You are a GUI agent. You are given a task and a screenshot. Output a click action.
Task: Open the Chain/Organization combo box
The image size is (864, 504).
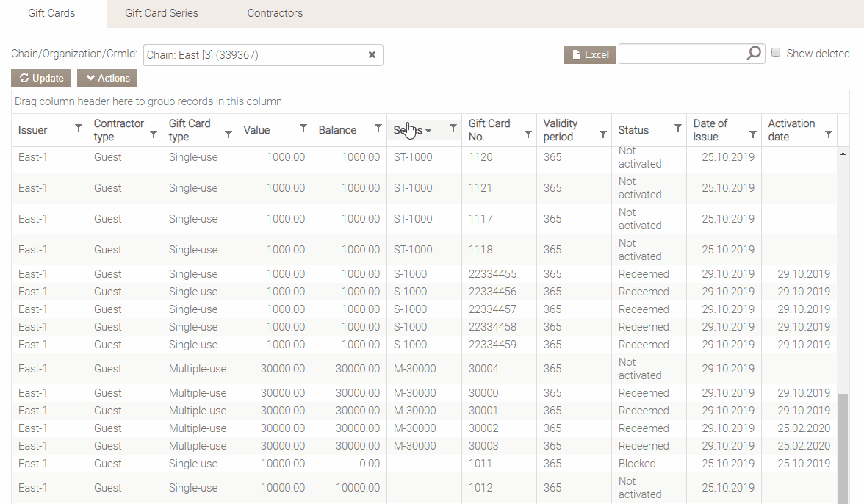point(253,55)
